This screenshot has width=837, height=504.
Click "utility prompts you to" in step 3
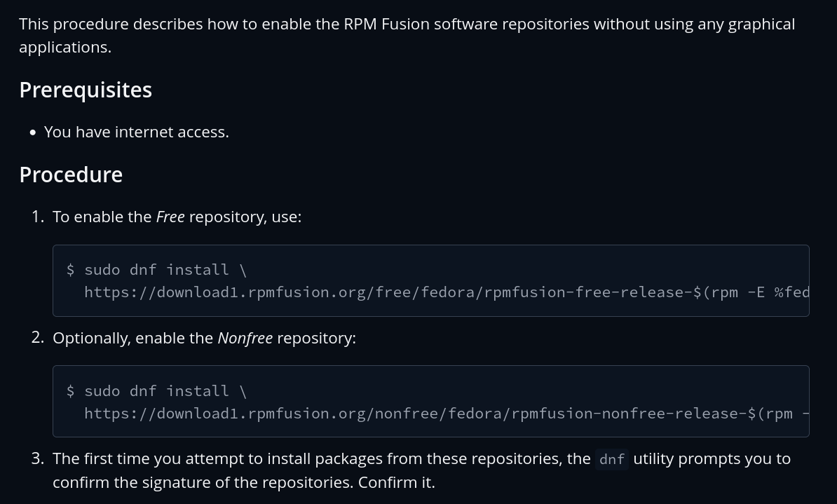click(712, 459)
